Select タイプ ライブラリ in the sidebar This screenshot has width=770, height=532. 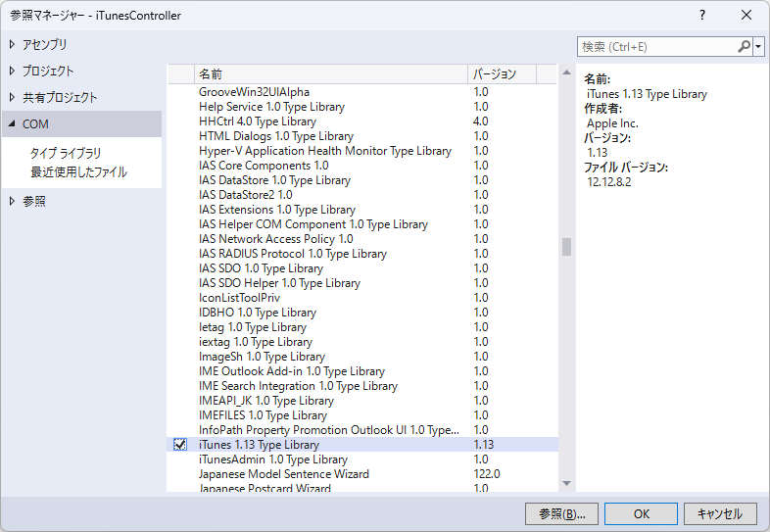[x=66, y=154]
